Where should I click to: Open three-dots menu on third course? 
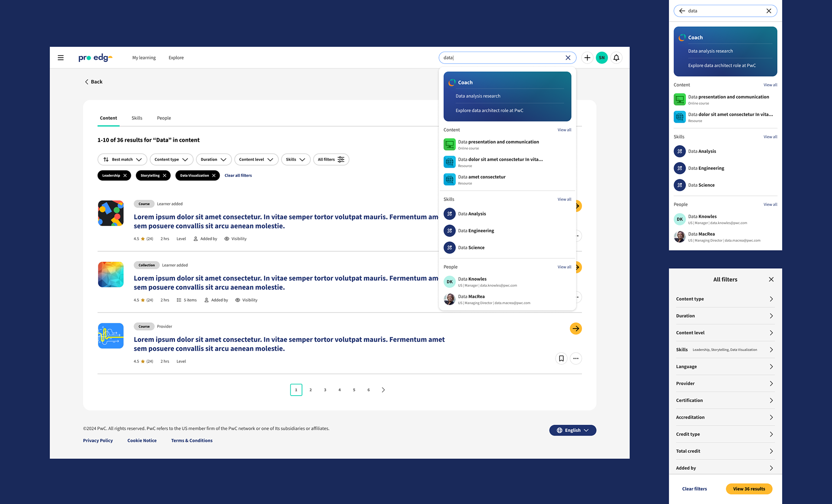click(575, 358)
